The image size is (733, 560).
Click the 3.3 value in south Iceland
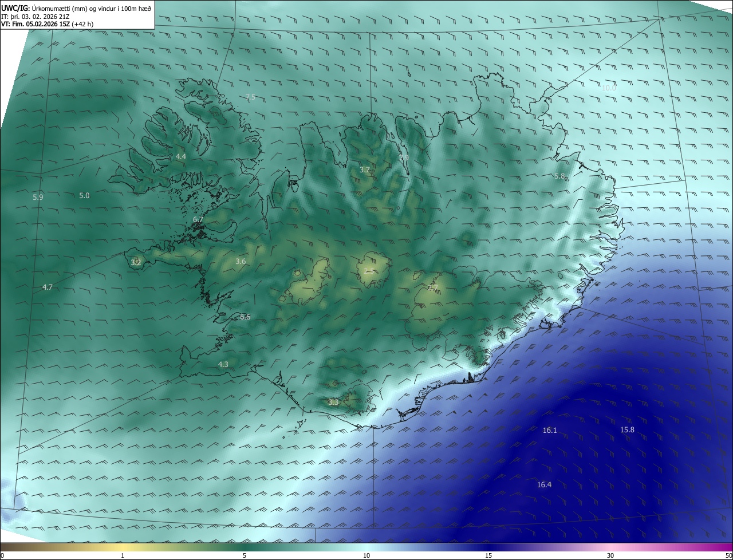tap(333, 403)
